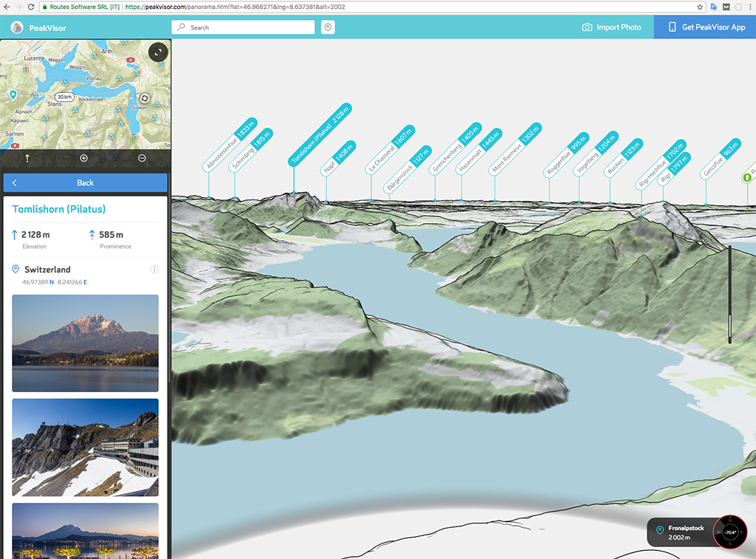The width and height of the screenshot is (756, 559).
Task: Go back using the Back button
Action: click(x=86, y=183)
